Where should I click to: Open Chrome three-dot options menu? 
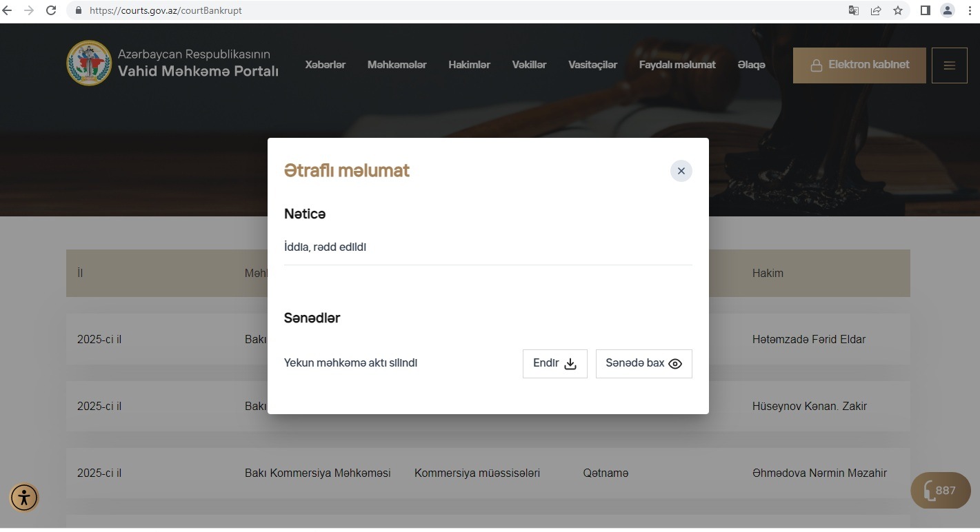coord(970,10)
